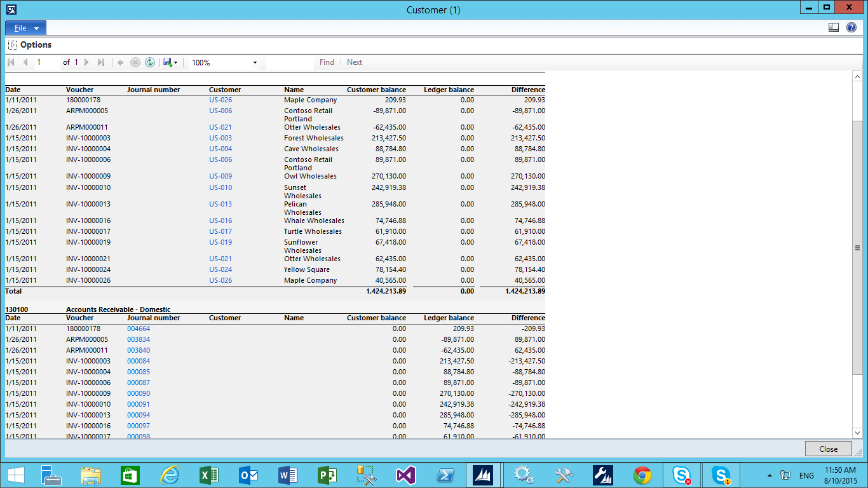Viewport: 868px width, 488px height.
Task: Go to next report page
Action: click(87, 62)
